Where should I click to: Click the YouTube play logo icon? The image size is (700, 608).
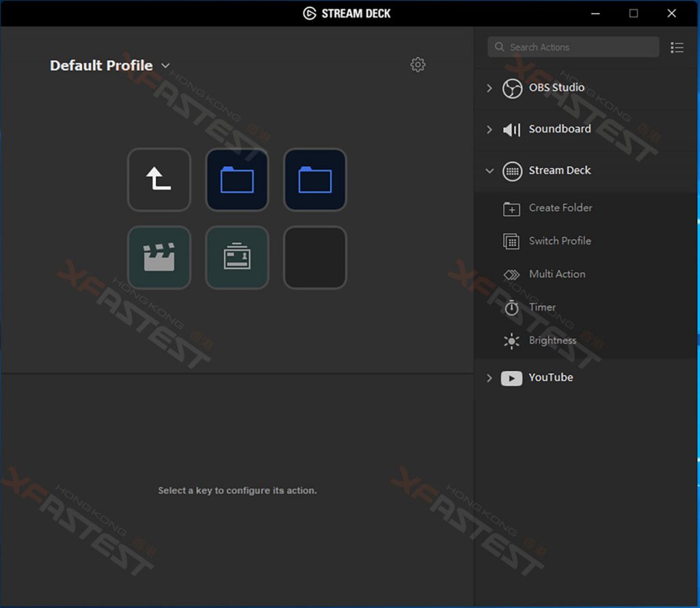(511, 378)
